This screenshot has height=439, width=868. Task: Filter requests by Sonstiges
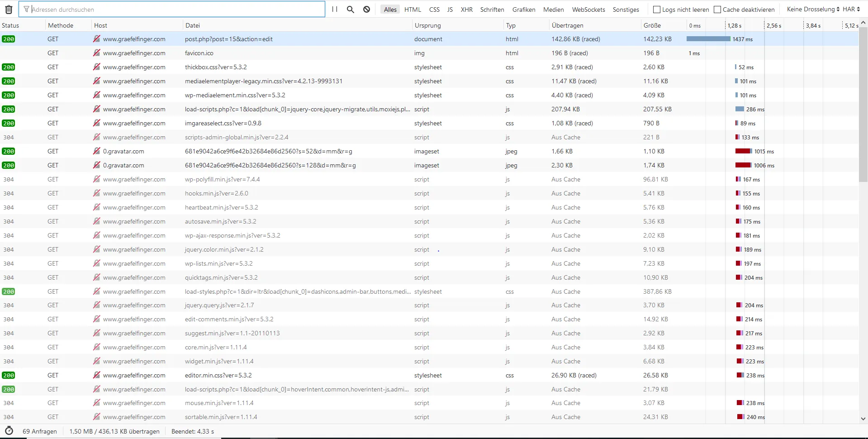coord(626,10)
